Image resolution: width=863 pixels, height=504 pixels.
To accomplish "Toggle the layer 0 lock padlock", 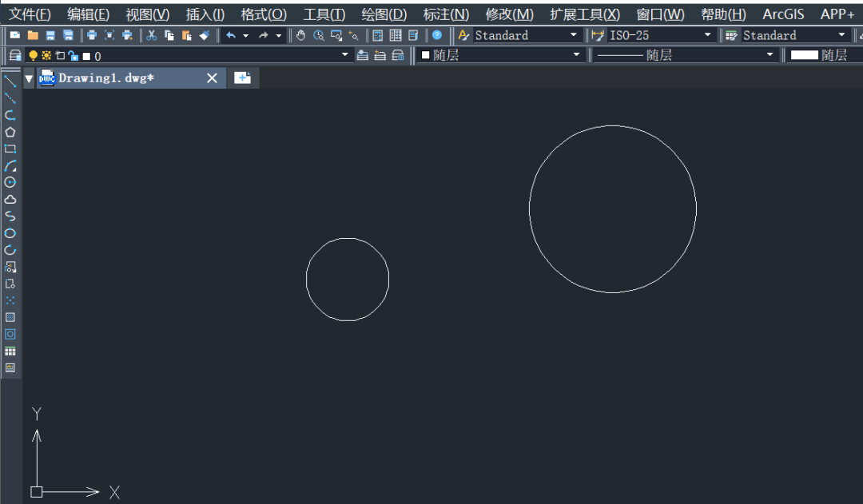I will pos(73,55).
